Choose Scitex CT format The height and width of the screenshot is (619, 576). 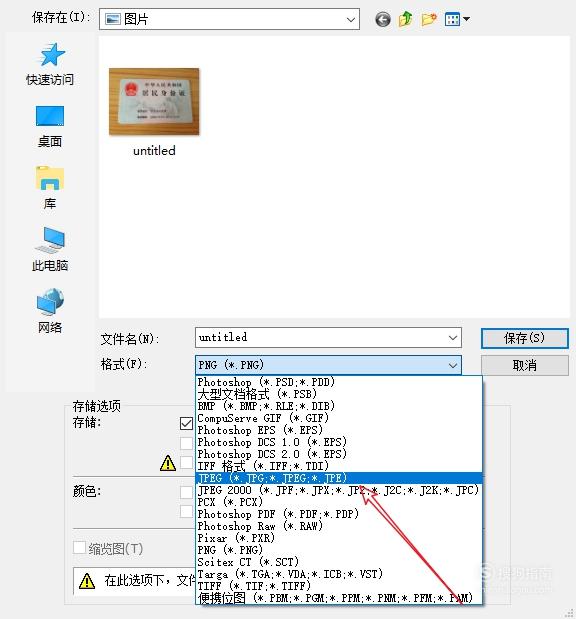(x=339, y=562)
